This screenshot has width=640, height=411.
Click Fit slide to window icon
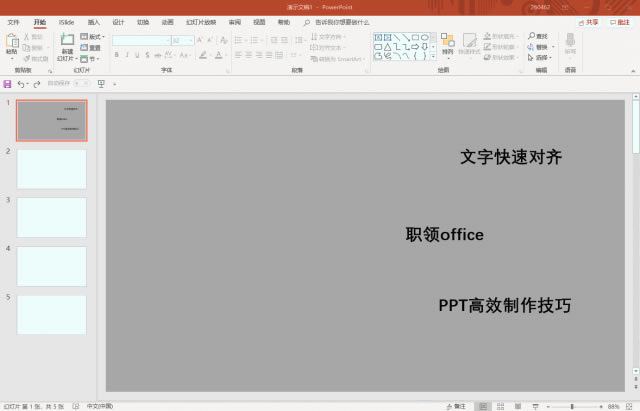[x=630, y=407]
